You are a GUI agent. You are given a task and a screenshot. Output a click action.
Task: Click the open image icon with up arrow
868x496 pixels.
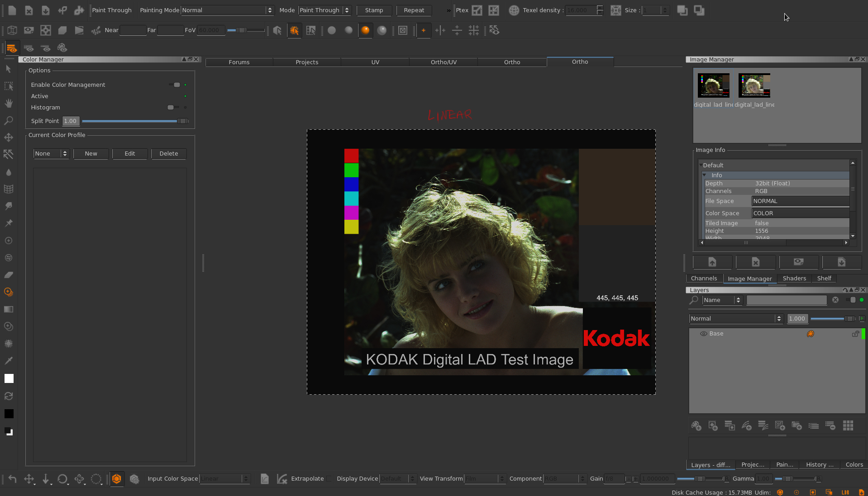(712, 262)
